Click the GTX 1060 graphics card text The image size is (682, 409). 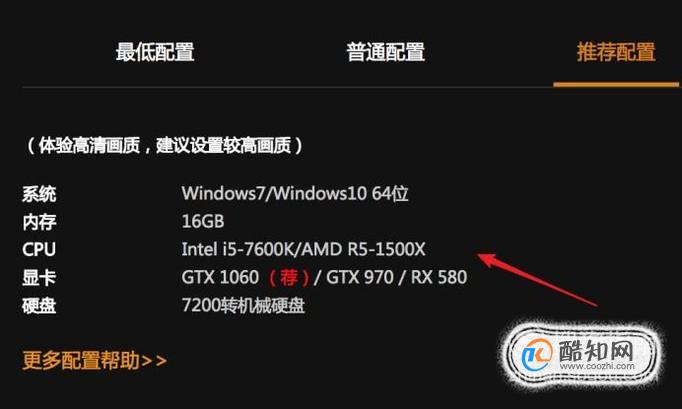point(220,277)
